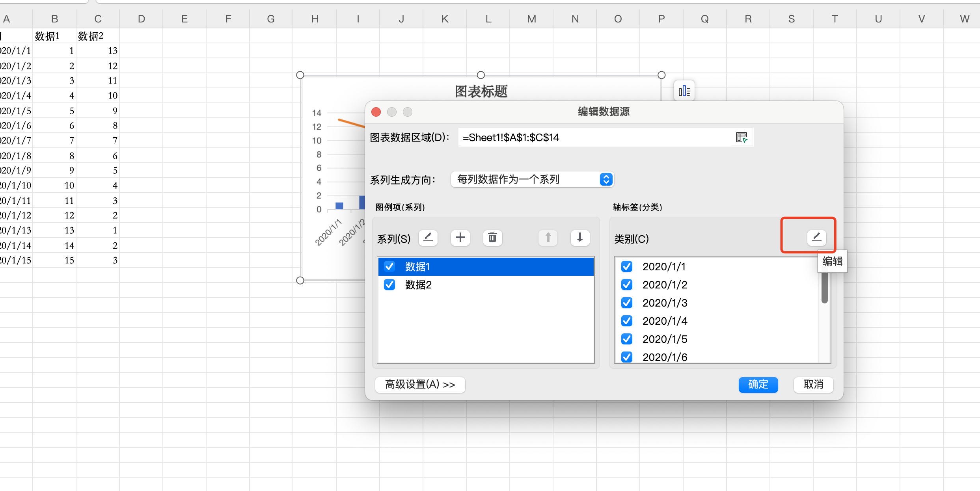980x491 pixels.
Task: Uncheck the 数据1 series checkbox
Action: click(x=389, y=266)
